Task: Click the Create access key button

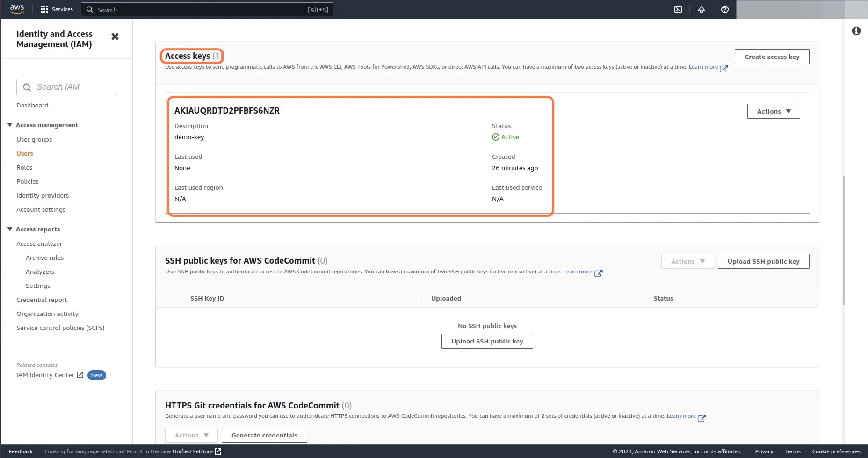Action: pos(772,56)
